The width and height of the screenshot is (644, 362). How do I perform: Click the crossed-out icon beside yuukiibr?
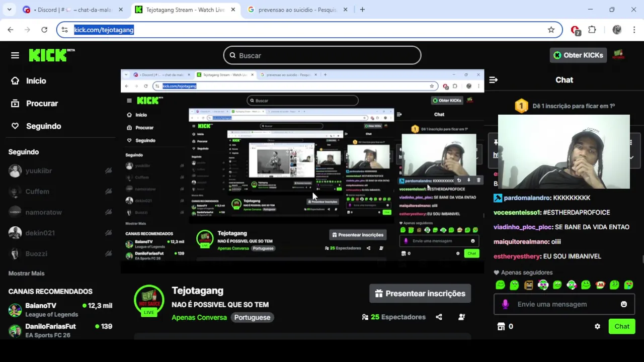point(108,171)
